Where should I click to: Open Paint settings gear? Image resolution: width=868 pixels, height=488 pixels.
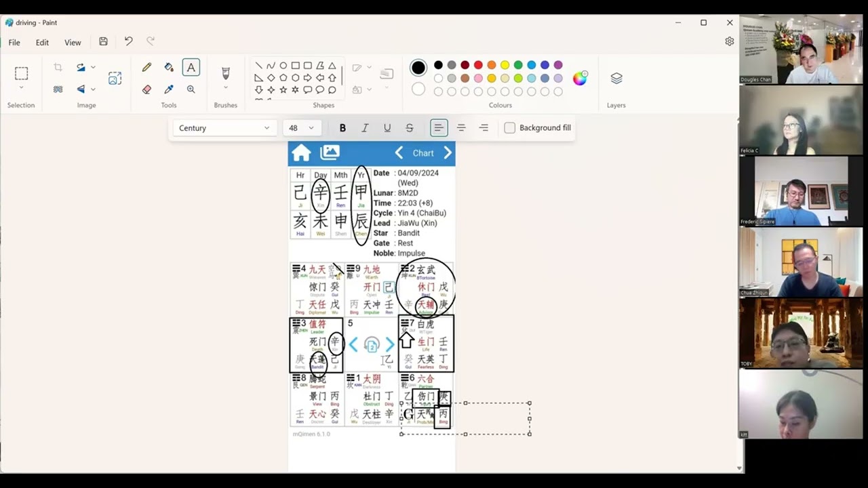729,41
